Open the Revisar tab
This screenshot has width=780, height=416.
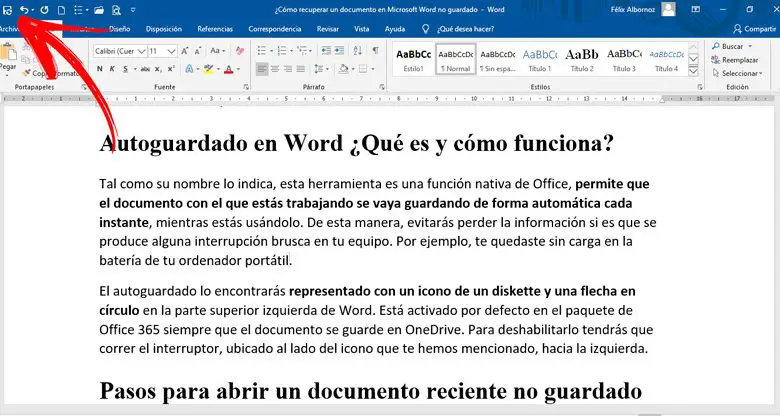pos(328,29)
